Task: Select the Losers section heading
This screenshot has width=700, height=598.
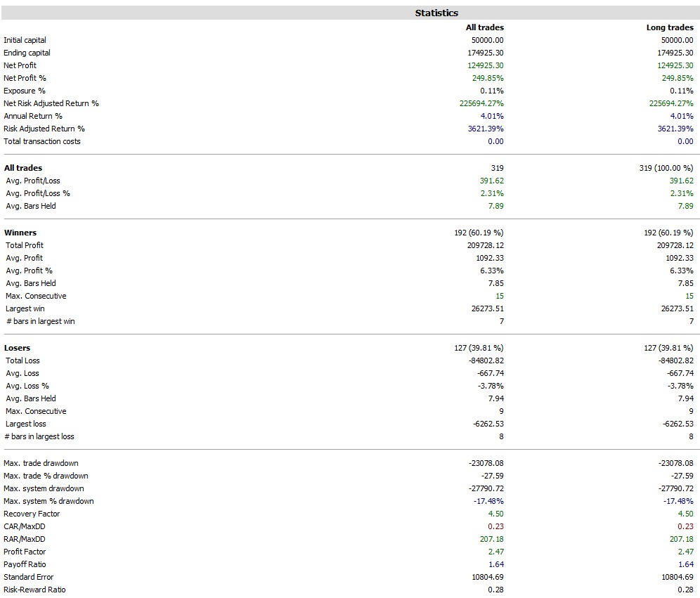Action: point(18,348)
